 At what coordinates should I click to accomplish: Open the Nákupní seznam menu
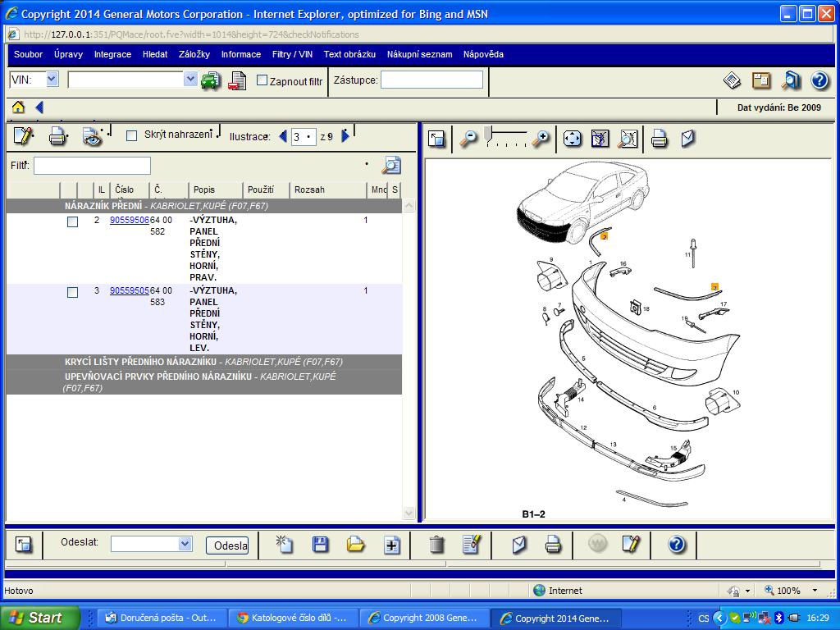(419, 54)
